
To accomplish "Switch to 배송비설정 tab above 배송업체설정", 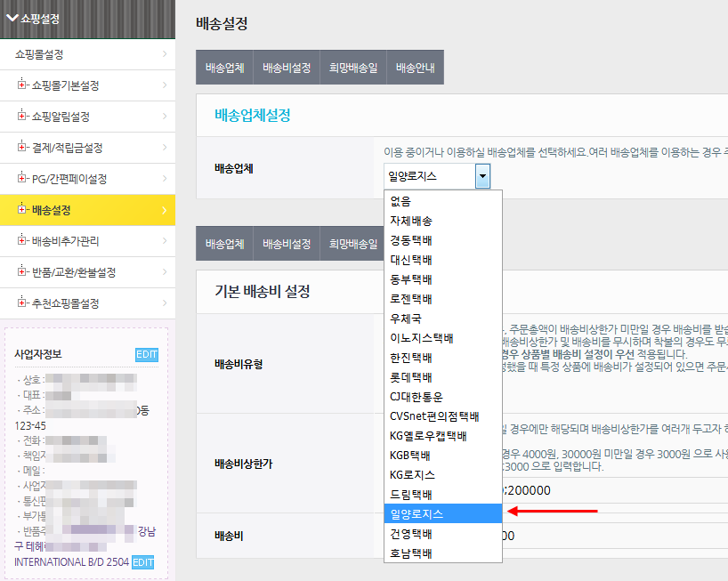I will [x=287, y=68].
